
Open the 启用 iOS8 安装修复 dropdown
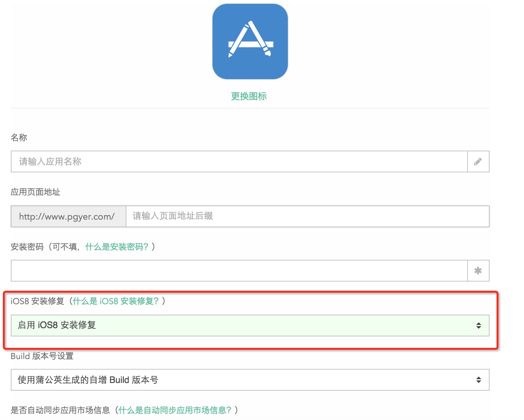click(x=243, y=325)
